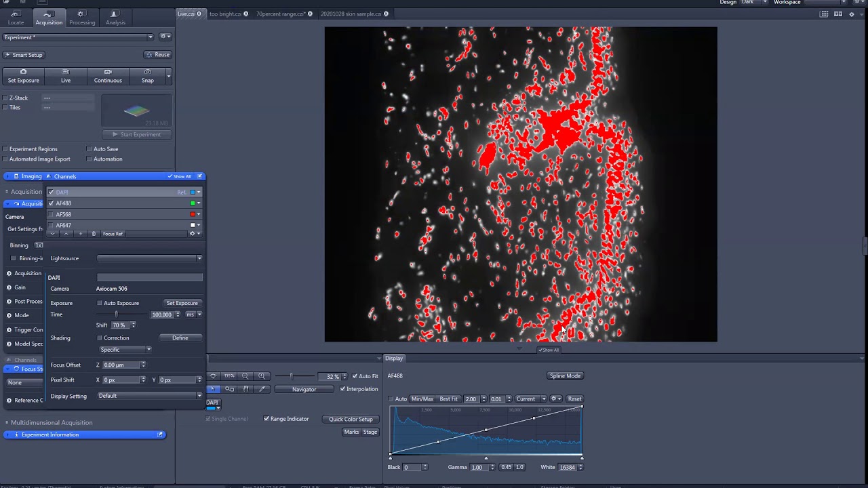This screenshot has height=488, width=868.
Task: Expand the Snap button options arrow
Action: pos(168,76)
